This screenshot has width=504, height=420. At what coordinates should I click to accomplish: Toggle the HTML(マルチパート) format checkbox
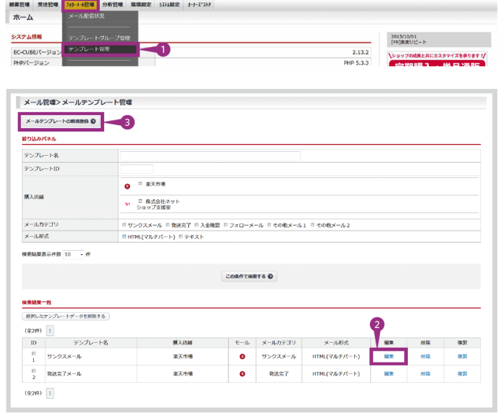pos(124,237)
